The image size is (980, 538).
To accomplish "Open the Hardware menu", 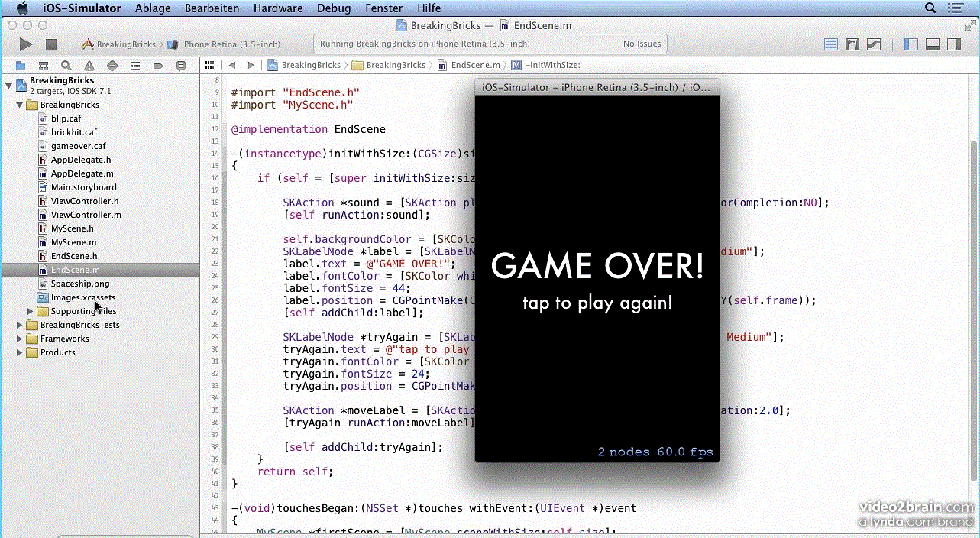I will click(277, 8).
